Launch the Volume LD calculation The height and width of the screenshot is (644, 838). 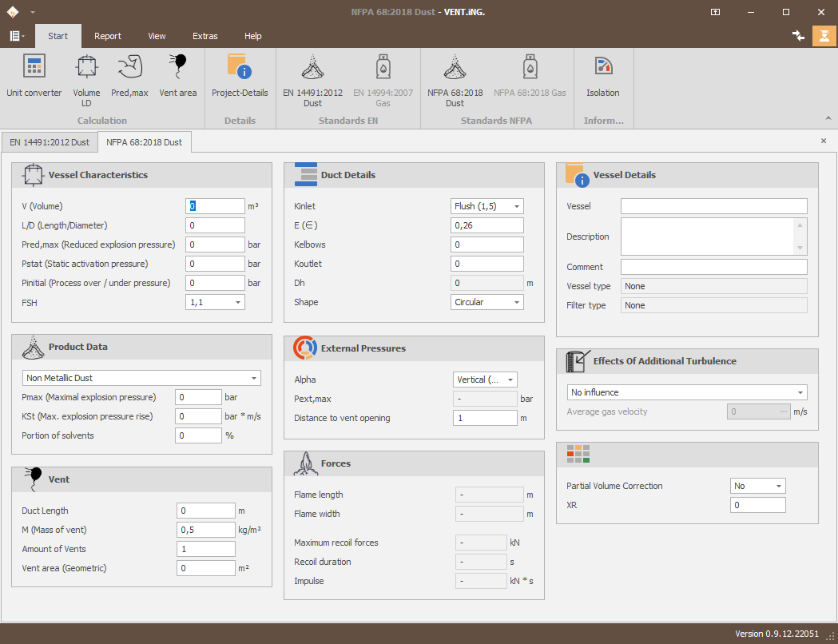[x=86, y=81]
